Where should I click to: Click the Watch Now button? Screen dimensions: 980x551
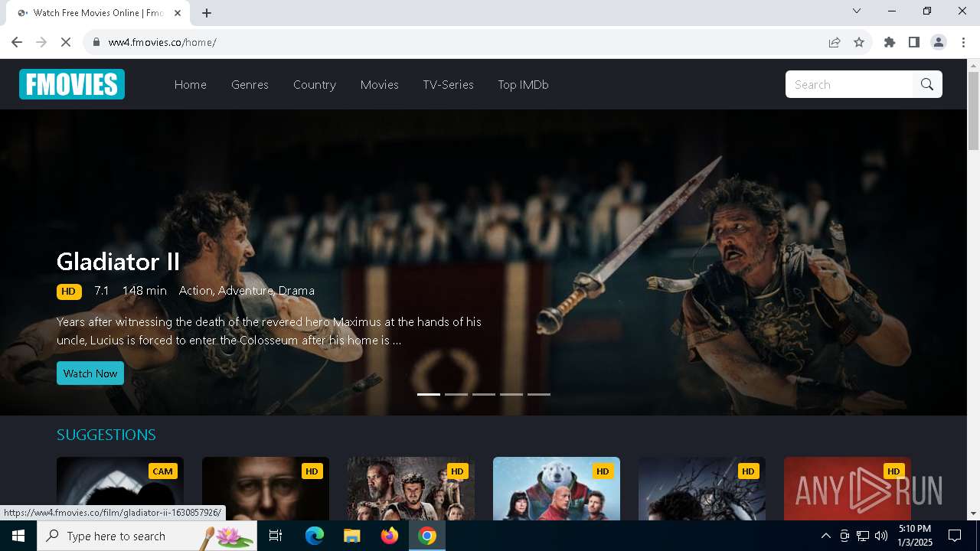90,373
